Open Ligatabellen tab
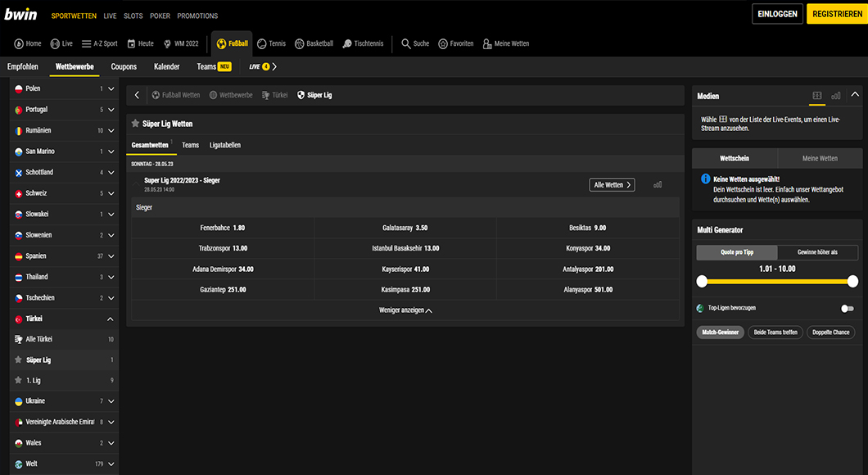 224,145
